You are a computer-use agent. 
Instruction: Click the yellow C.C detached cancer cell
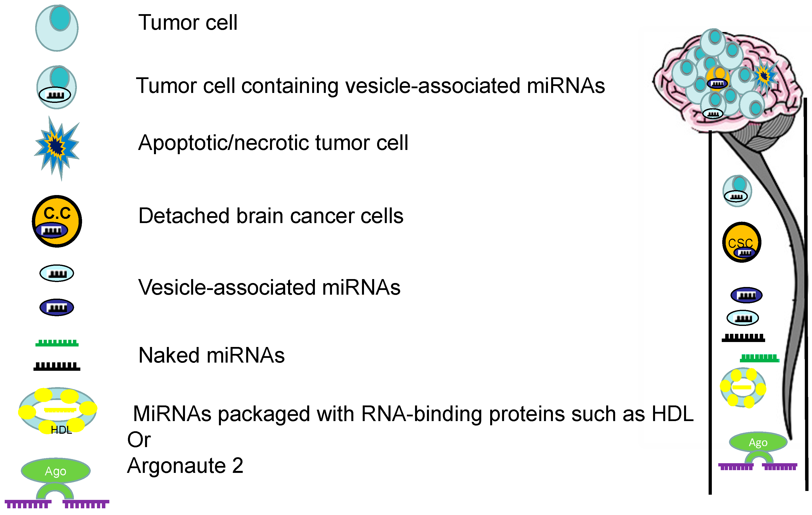[57, 221]
